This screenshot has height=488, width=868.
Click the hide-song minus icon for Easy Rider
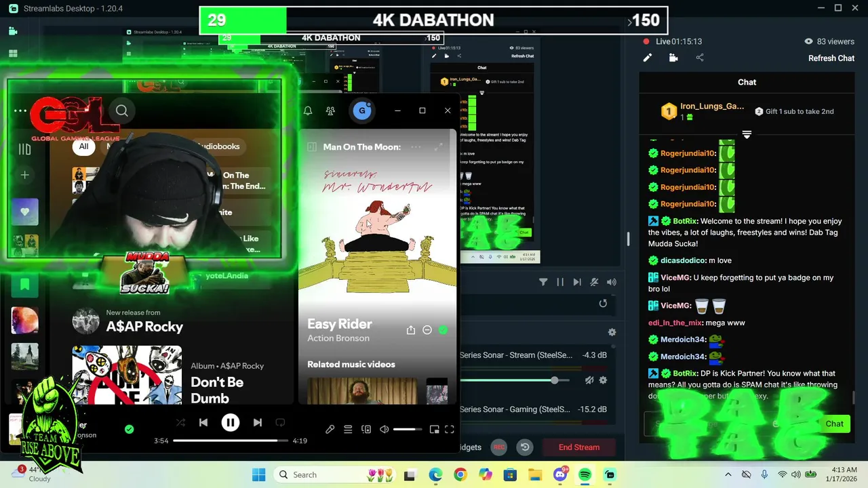point(427,330)
